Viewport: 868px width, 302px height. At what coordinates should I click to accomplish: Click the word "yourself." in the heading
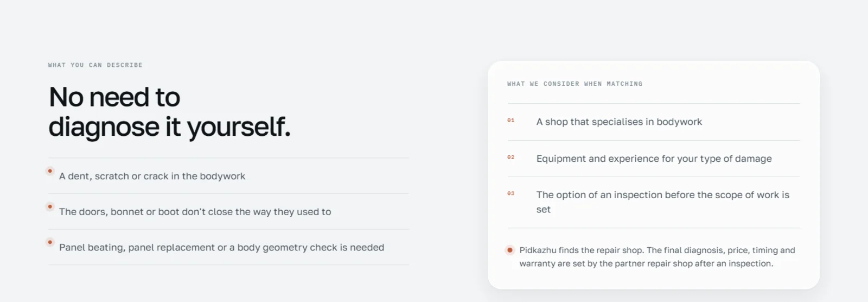click(239, 127)
